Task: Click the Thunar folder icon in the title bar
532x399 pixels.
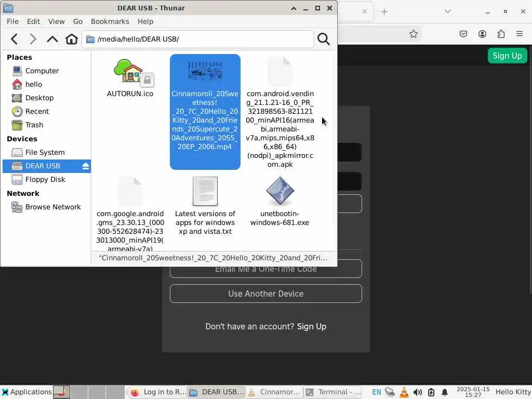Action: click(8, 8)
